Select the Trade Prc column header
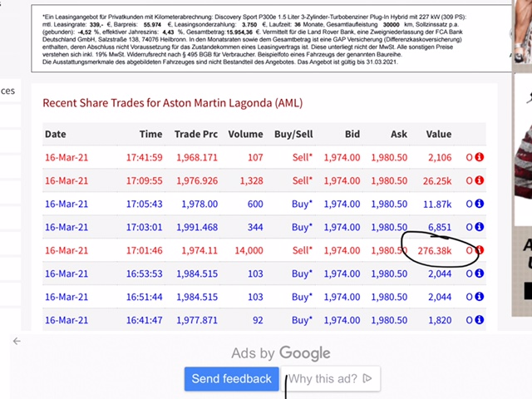Viewport: 532px width, 399px height. [196, 134]
